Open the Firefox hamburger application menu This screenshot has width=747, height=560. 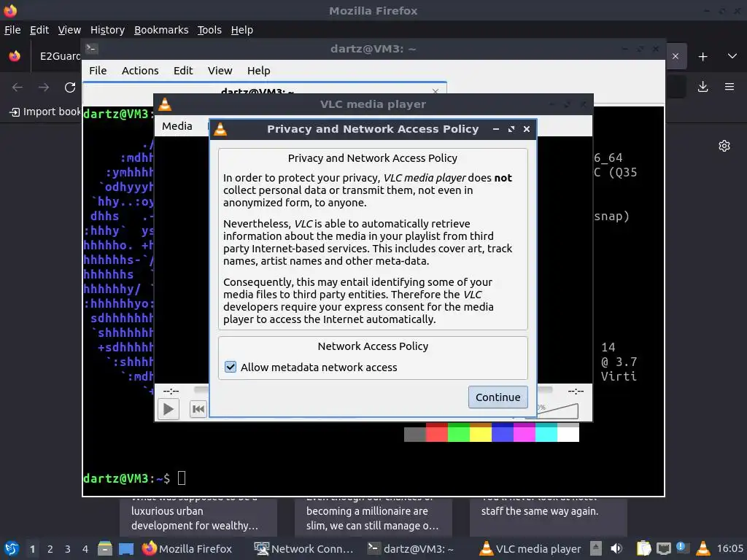point(729,87)
